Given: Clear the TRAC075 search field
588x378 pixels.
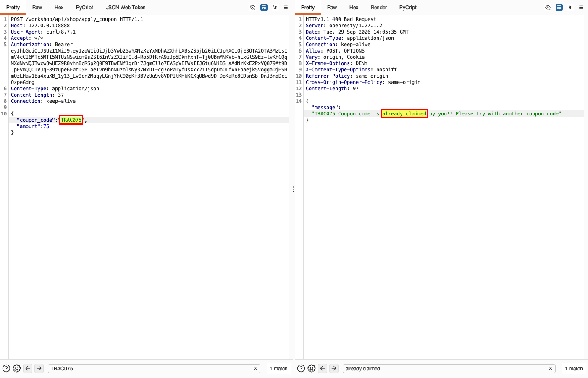Looking at the screenshot, I should point(255,368).
